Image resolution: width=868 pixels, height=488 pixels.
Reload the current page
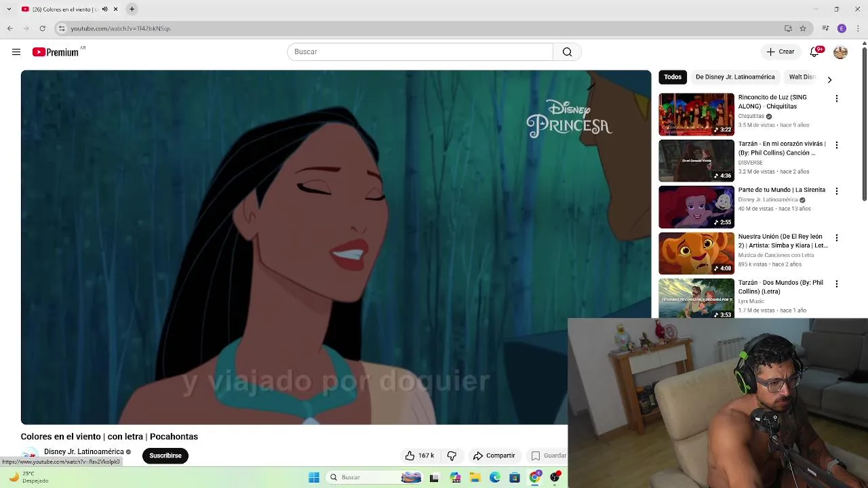point(42,28)
